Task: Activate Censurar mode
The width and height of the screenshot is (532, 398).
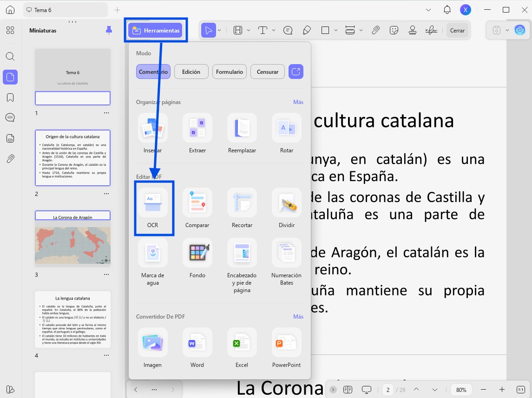Action: (267, 72)
